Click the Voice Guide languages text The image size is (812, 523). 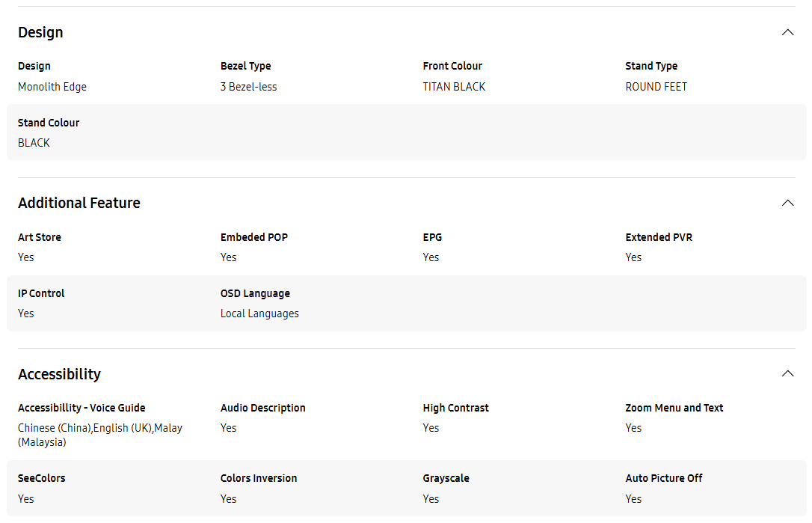coord(100,435)
